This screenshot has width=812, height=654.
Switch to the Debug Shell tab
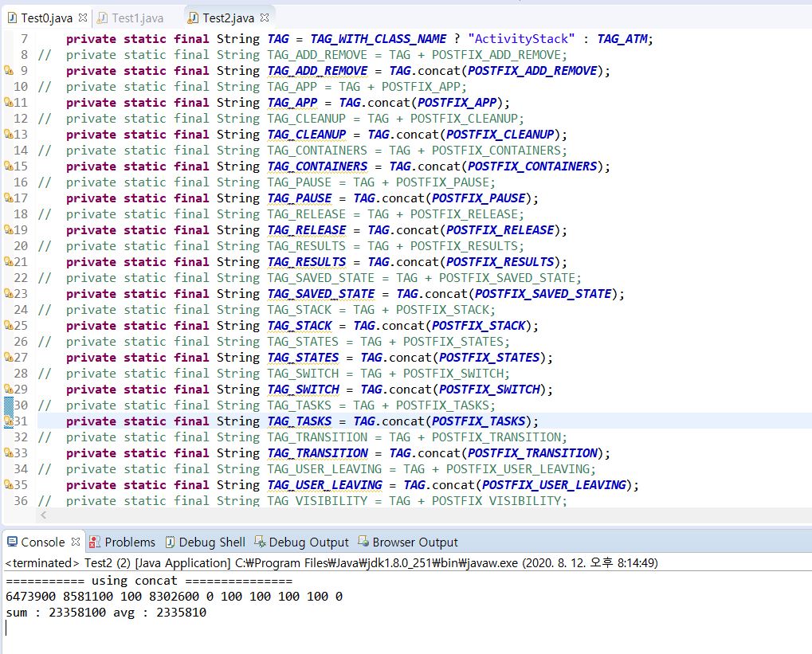(x=205, y=542)
